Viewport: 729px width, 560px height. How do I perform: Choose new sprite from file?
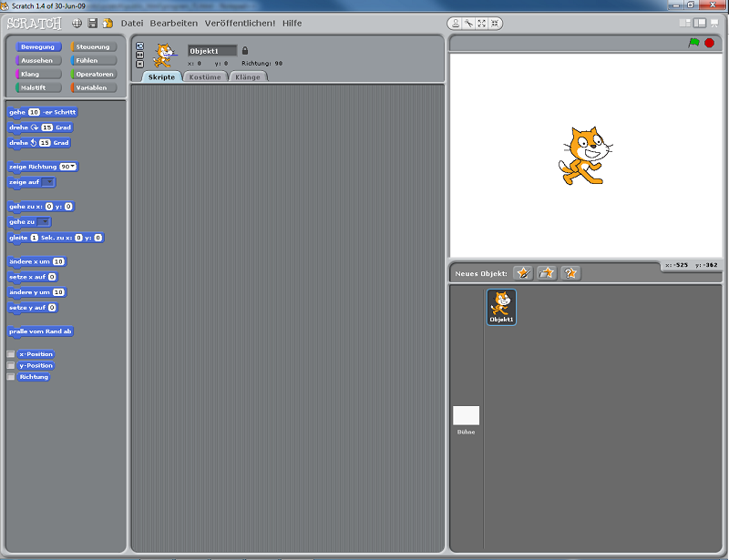point(547,273)
